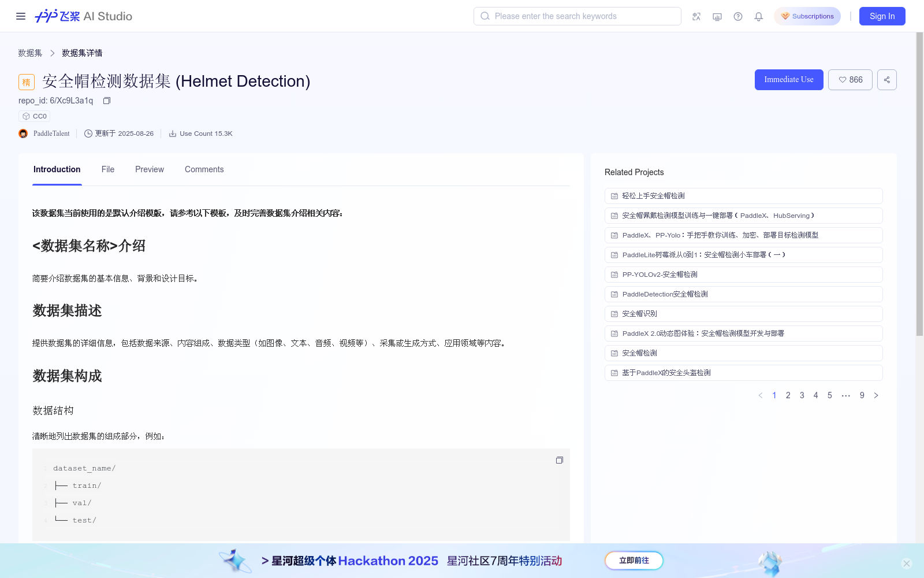The image size is (924, 578).
Task: Open project 基于PaddleX的安全头盔检测
Action: pos(744,373)
